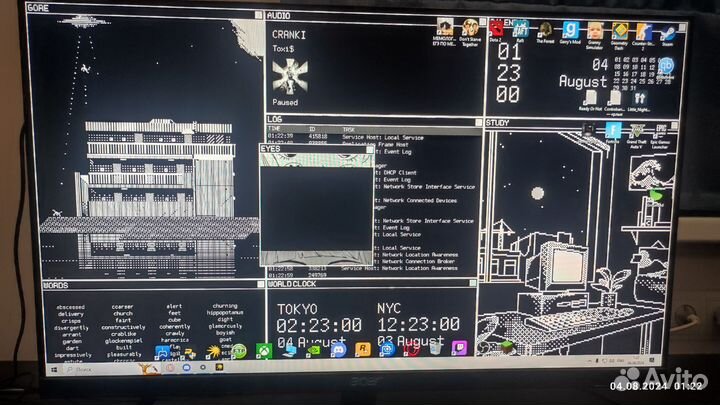Click the TASK column header in LOG

click(x=348, y=129)
